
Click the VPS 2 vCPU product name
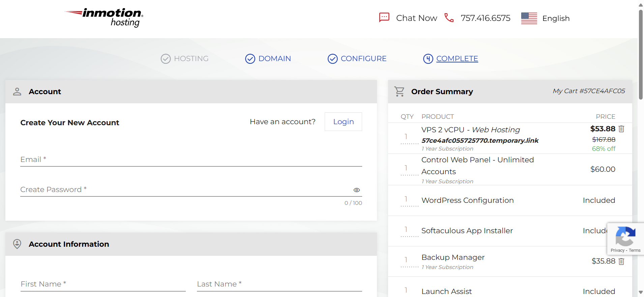(471, 130)
